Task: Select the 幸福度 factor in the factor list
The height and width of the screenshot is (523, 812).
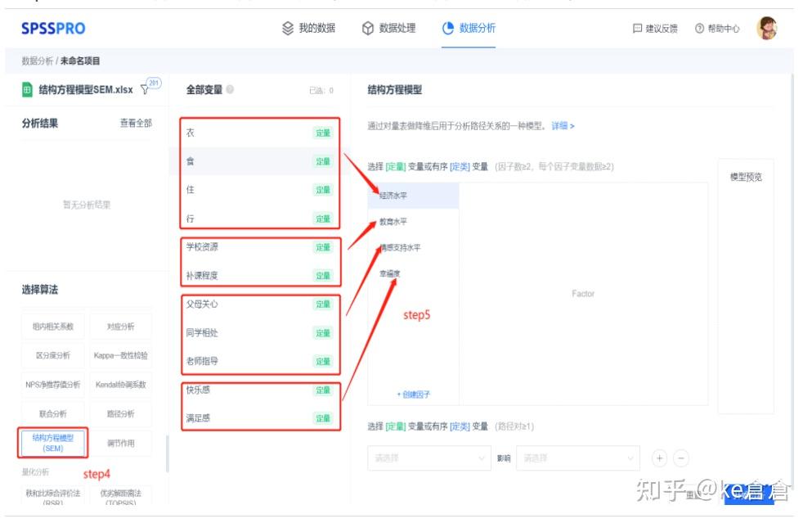Action: 389,274
